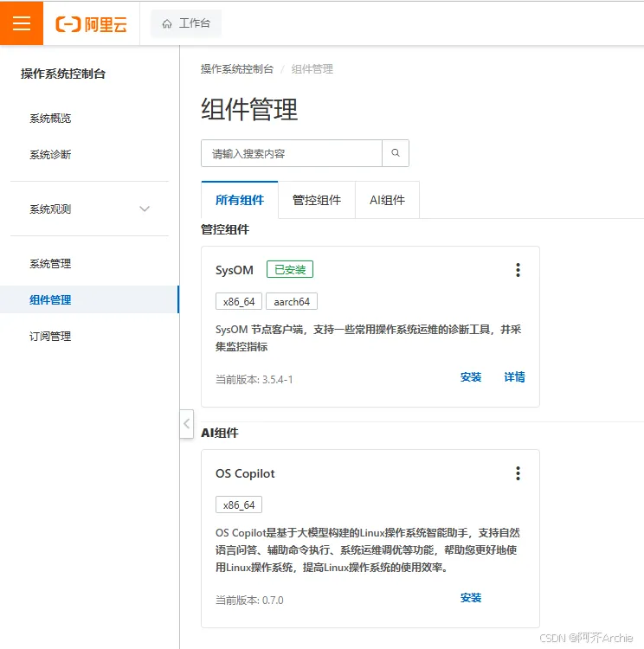Click 操作系统控制台 breadcrumb link
The height and width of the screenshot is (649, 644).
(x=237, y=69)
